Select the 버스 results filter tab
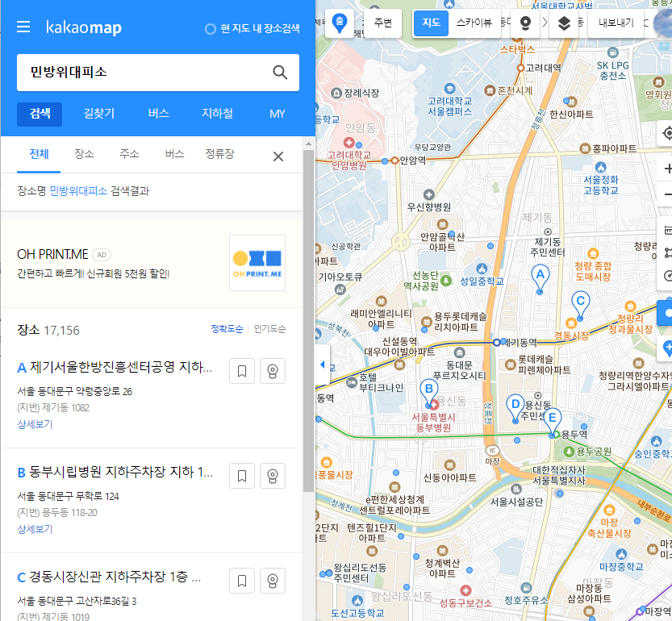672x621 pixels. 175,154
